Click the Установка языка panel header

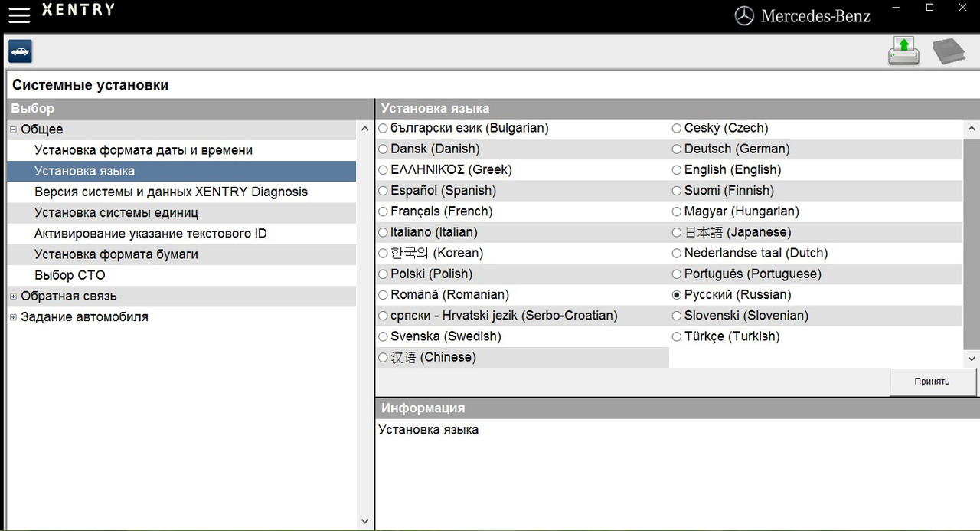pyautogui.click(x=678, y=108)
